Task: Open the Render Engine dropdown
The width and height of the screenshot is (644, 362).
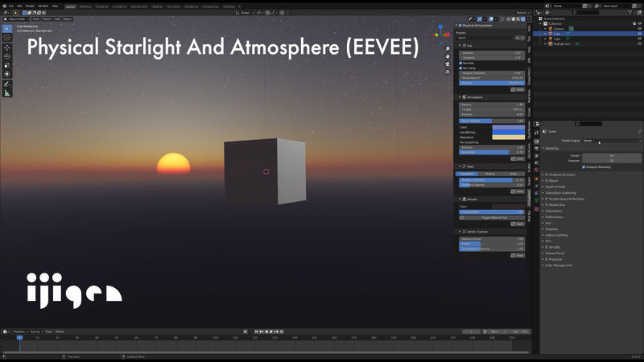Action: (x=612, y=140)
